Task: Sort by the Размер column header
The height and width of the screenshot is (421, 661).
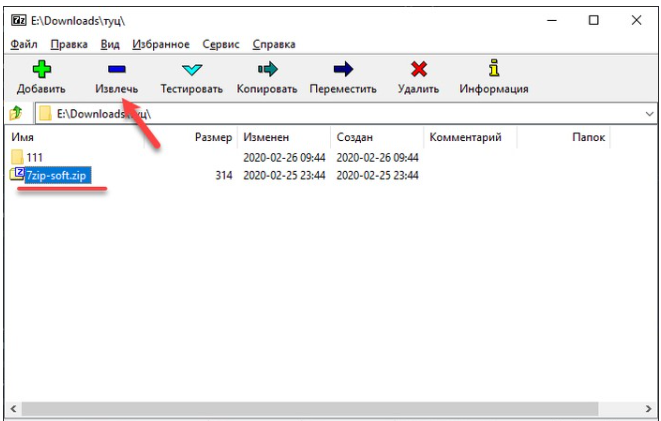Action: point(213,137)
